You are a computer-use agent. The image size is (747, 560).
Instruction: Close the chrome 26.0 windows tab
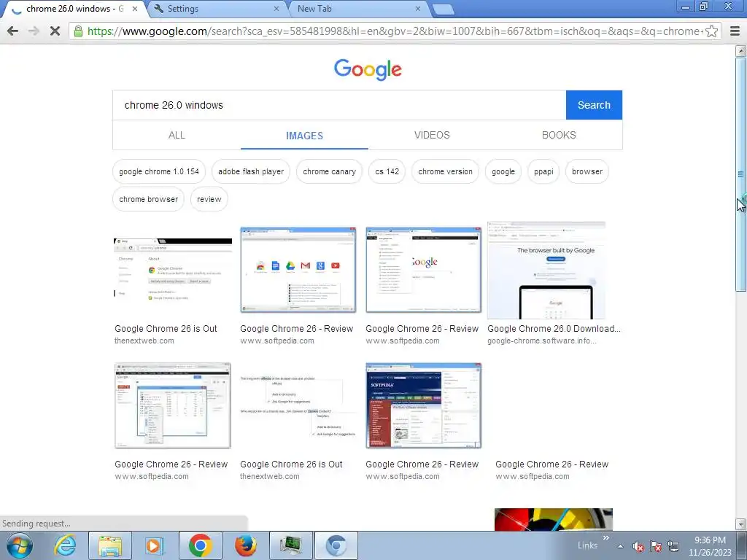[135, 9]
